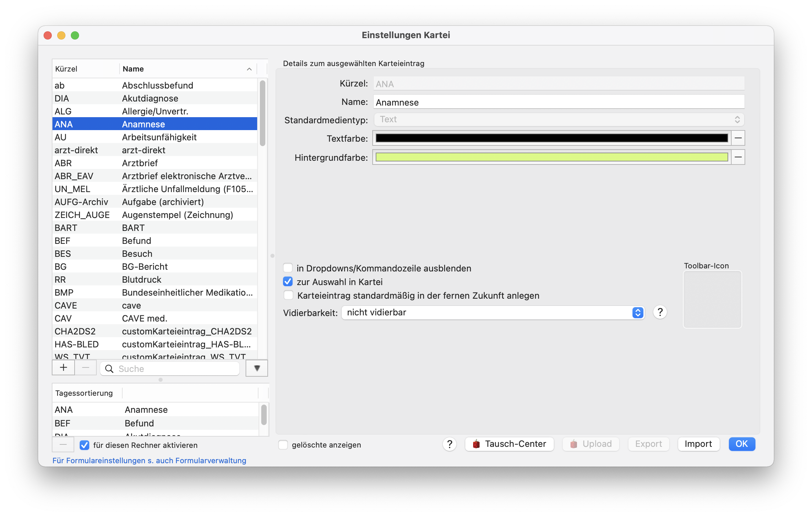The height and width of the screenshot is (517, 812).
Task: Open help next to Vidierbarkeit dropdown
Action: (660, 312)
